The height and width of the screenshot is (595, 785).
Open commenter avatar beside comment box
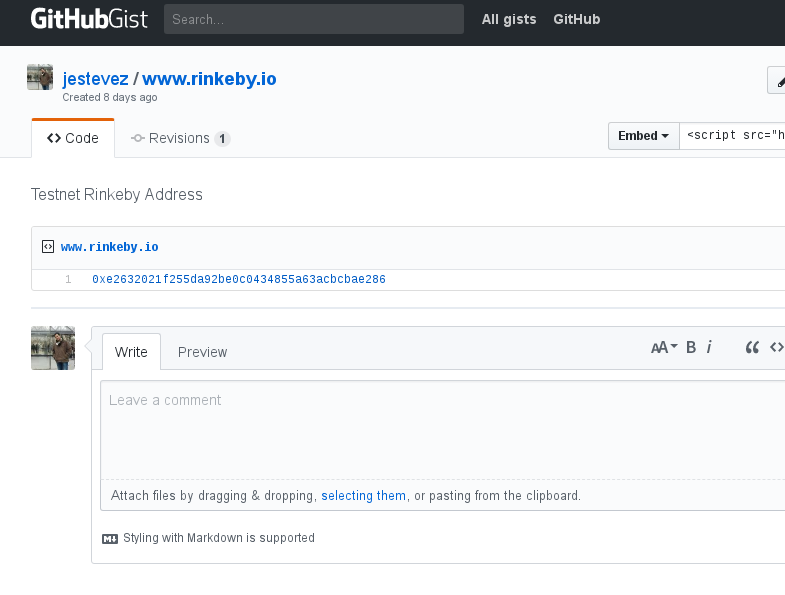tap(53, 348)
